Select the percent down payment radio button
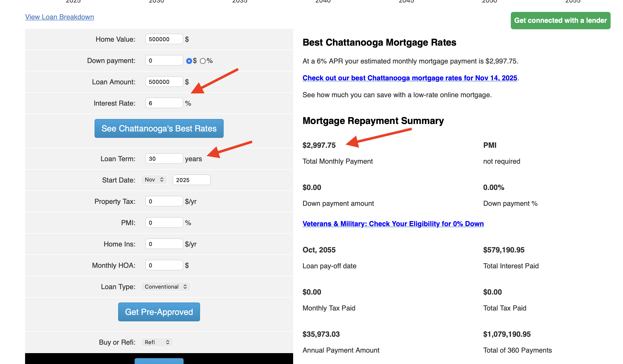Screen dimensions: 623x364 pyautogui.click(x=203, y=61)
